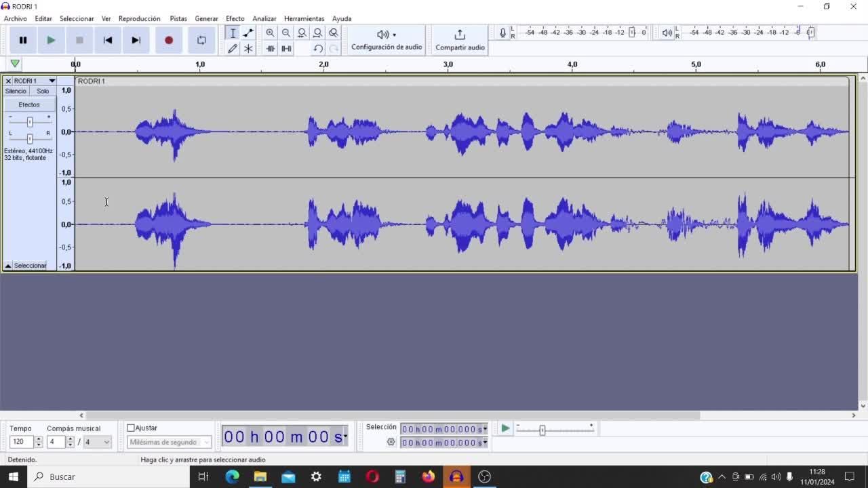The width and height of the screenshot is (868, 488).
Task: Click the Zoom In magnifier icon
Action: pyautogui.click(x=270, y=33)
